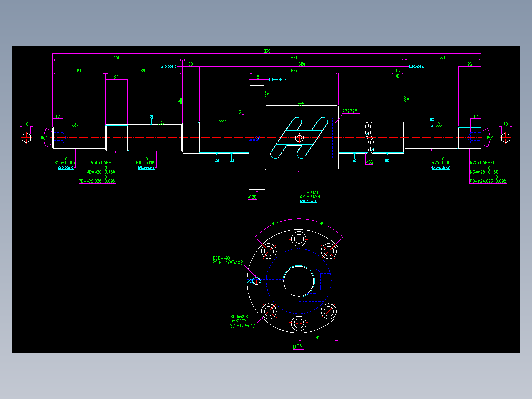Select the central cyan bore circle
The height and width of the screenshot is (399, 532).
click(299, 281)
